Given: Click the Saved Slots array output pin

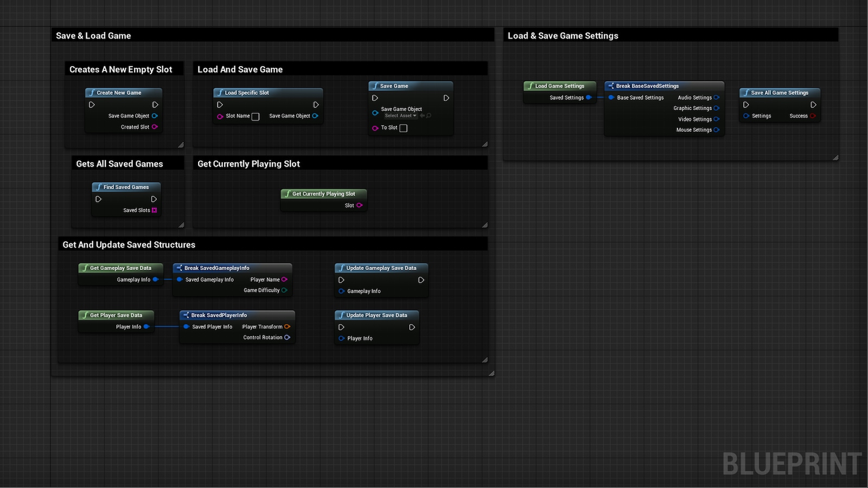Looking at the screenshot, I should [x=154, y=210].
